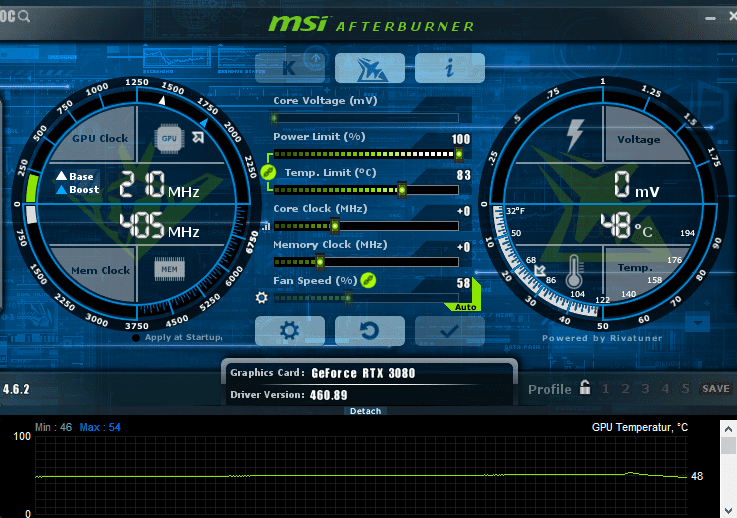Click the Core Clock slider handle
737x518 pixels.
click(x=335, y=226)
